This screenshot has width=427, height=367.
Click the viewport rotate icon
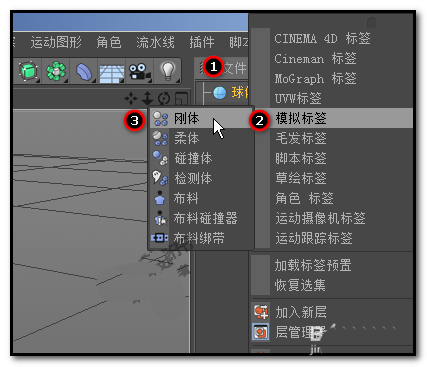[164, 98]
